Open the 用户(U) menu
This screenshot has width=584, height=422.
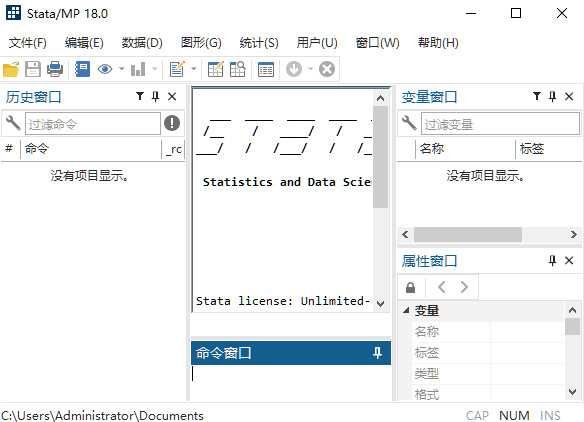(317, 43)
